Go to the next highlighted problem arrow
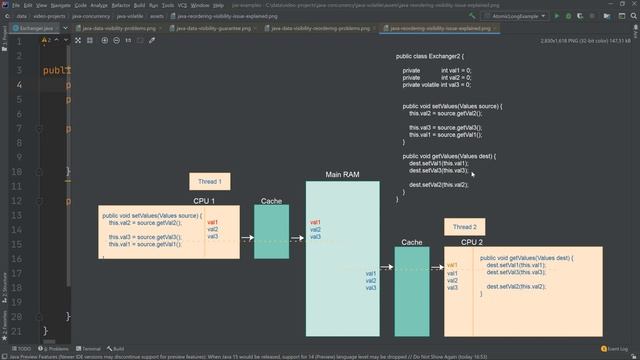640x360 pixels. click(x=66, y=40)
